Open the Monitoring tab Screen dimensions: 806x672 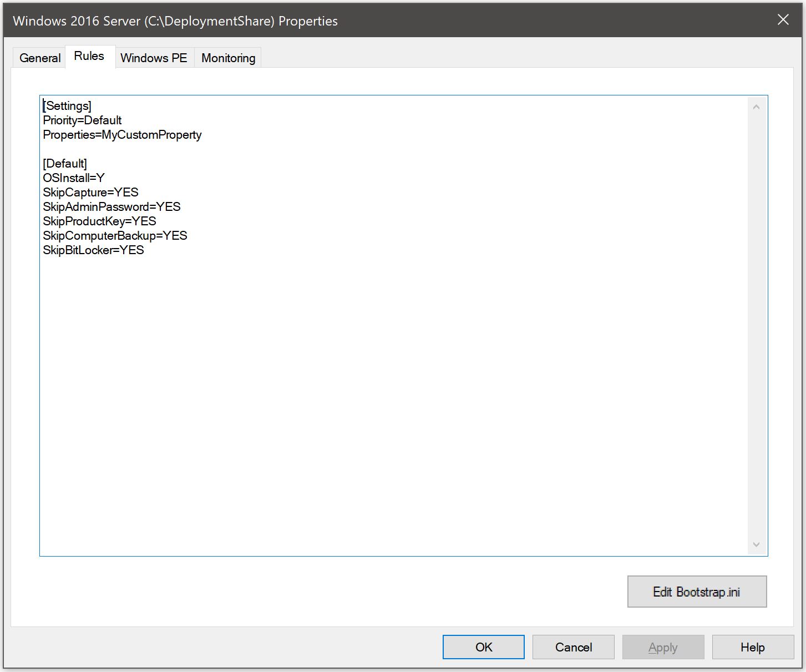click(x=227, y=57)
